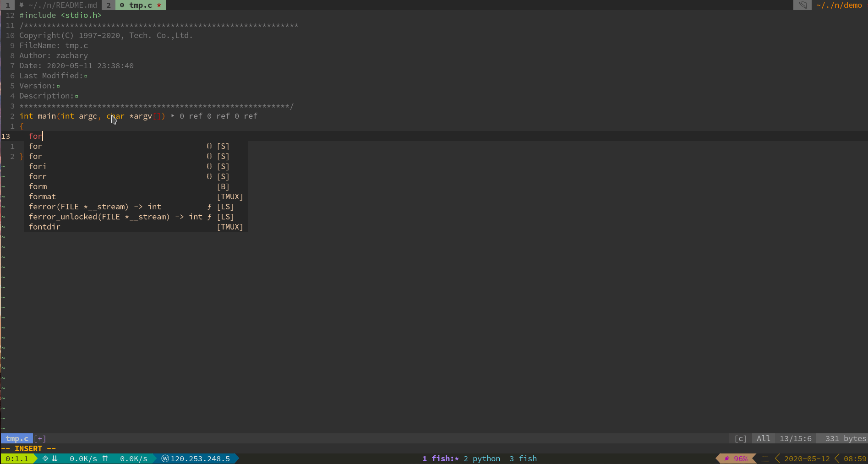This screenshot has width=868, height=464.
Task: Click the '*argv' parameter name
Action: pyautogui.click(x=141, y=116)
